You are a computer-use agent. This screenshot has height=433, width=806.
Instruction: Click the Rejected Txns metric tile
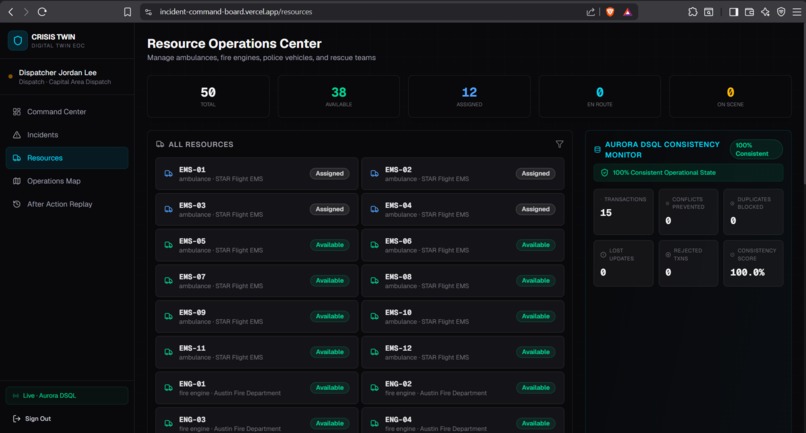coord(688,263)
